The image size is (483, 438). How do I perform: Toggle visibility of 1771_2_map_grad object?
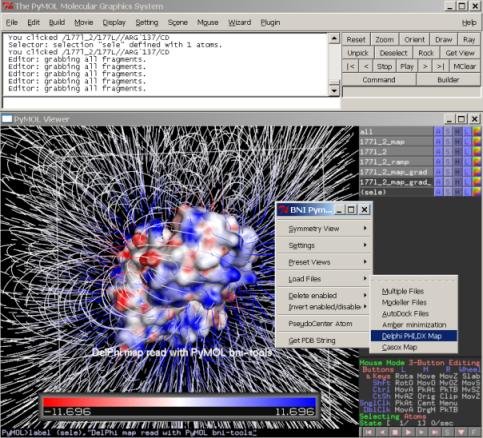pyautogui.click(x=396, y=172)
